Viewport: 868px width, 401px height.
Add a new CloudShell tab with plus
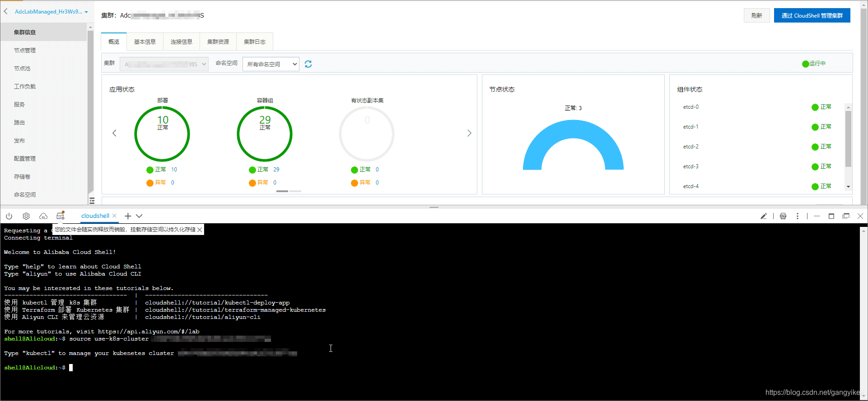click(x=128, y=216)
